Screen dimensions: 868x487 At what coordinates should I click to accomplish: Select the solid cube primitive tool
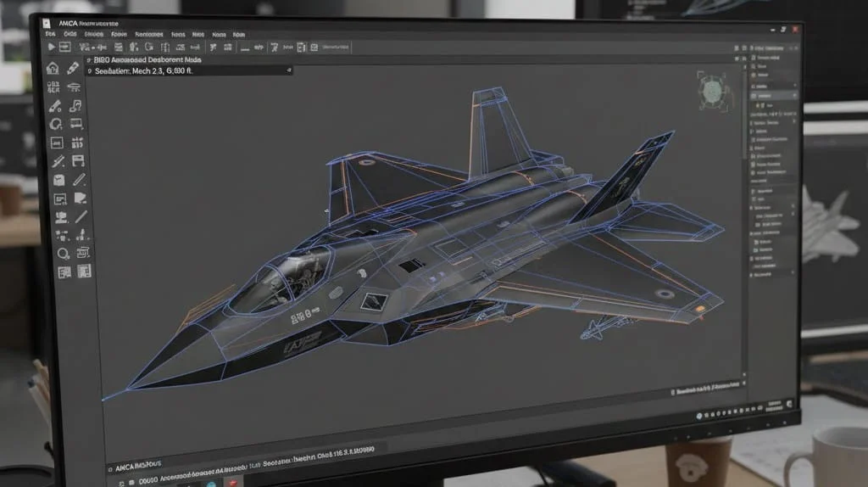click(58, 180)
